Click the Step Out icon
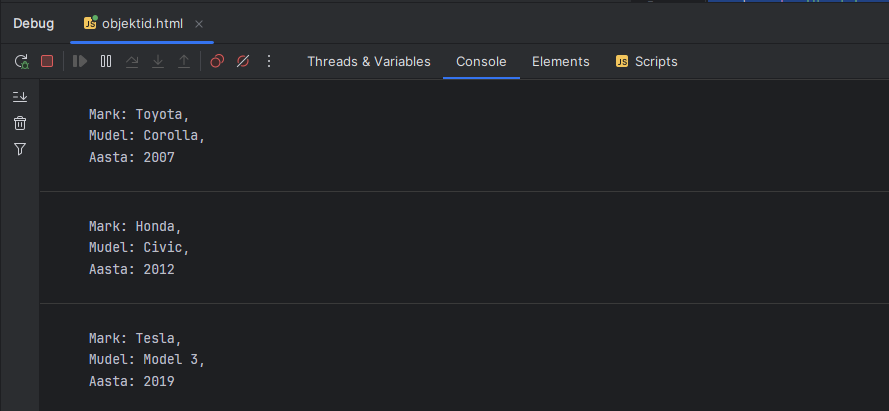The image size is (889, 411). point(184,62)
